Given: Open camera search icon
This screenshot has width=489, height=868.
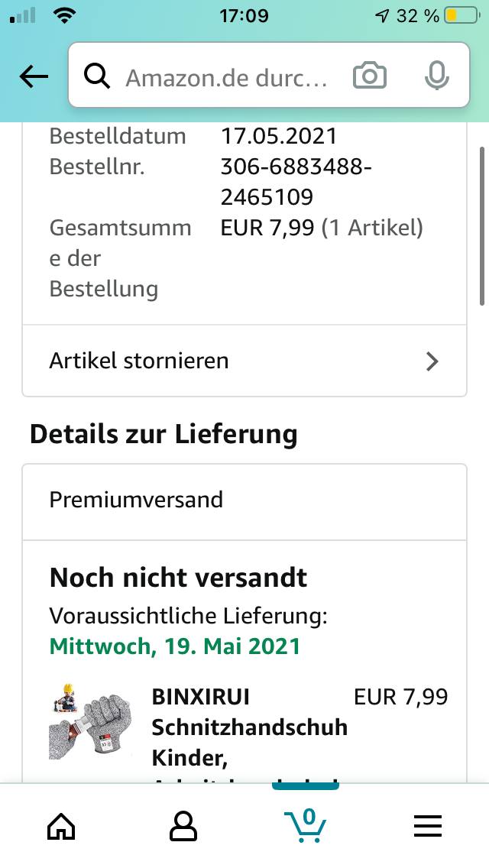Looking at the screenshot, I should click(370, 76).
